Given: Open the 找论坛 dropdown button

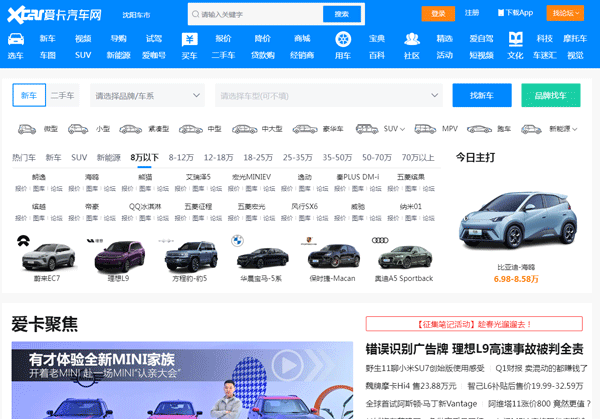Looking at the screenshot, I should tap(565, 13).
